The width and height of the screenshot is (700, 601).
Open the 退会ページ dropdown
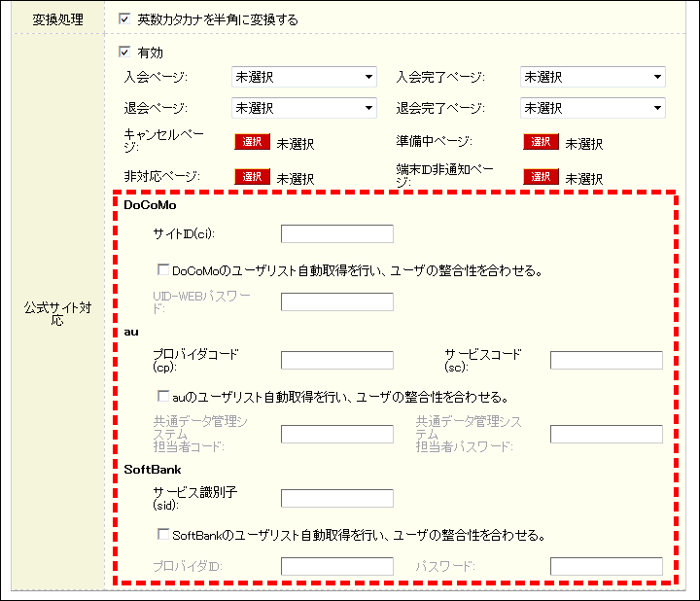tap(304, 108)
